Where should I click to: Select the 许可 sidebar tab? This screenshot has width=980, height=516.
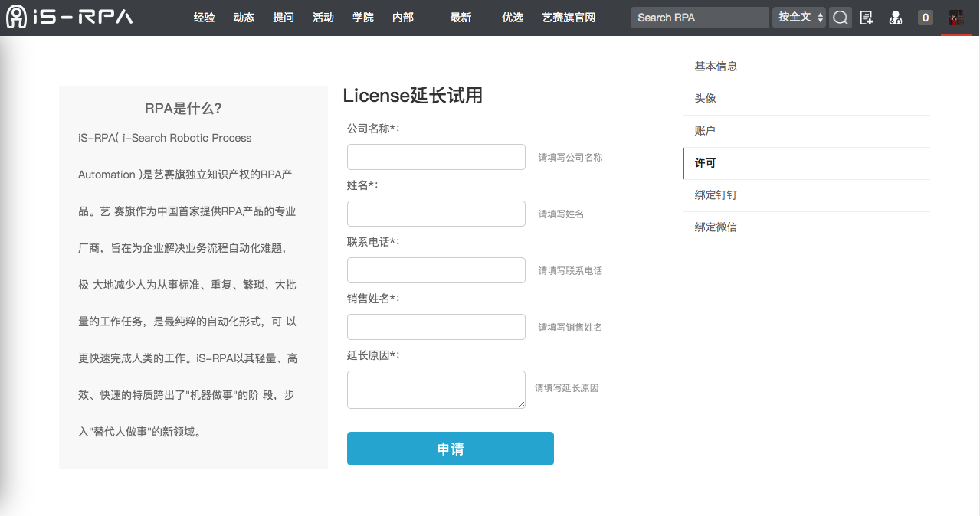(704, 163)
